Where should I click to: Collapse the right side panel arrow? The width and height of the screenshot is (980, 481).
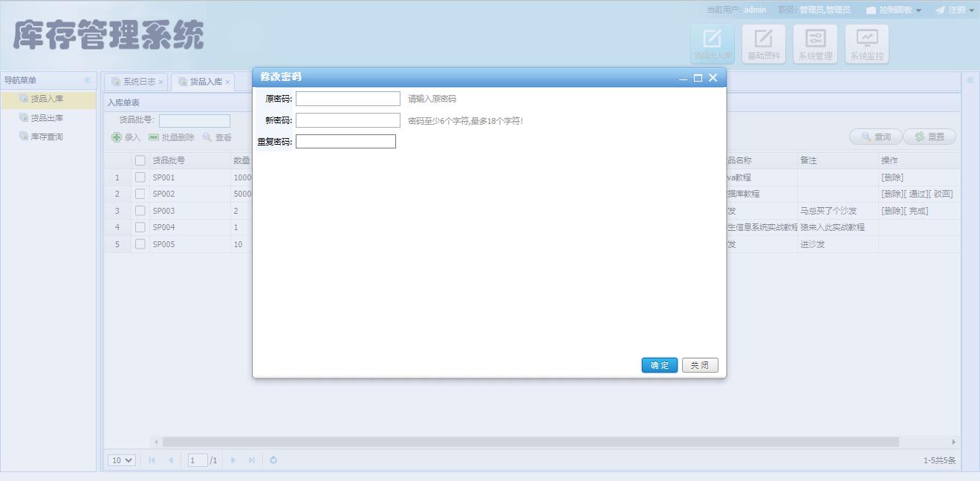[970, 80]
